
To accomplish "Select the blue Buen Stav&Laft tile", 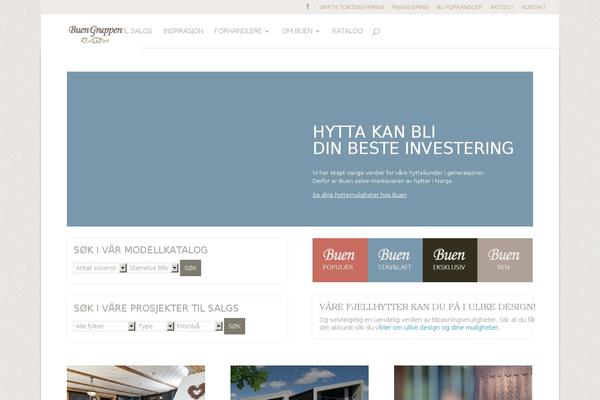I will [395, 260].
